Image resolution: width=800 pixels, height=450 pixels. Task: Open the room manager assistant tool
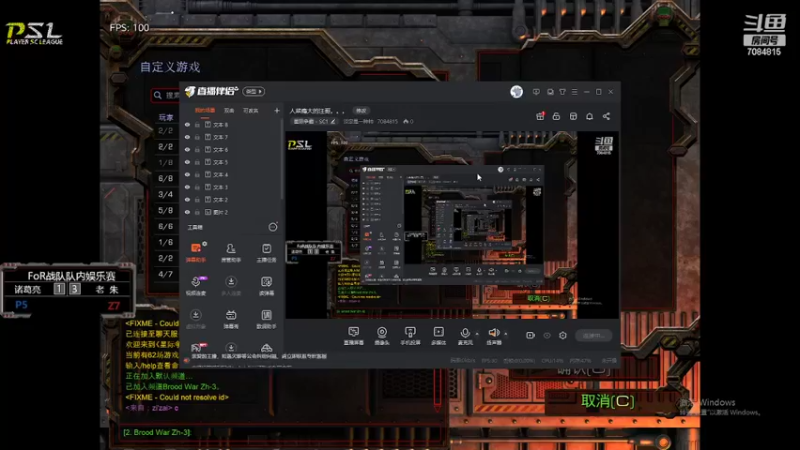coord(231,252)
